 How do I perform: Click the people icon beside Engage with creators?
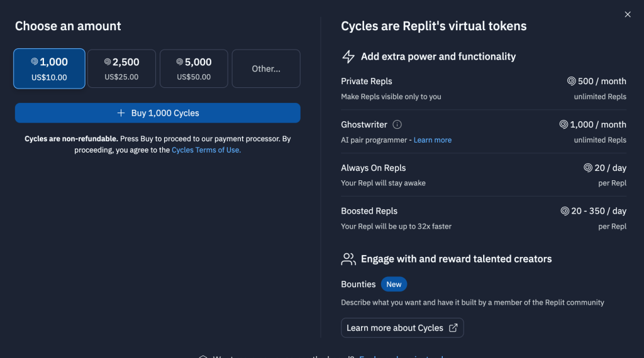(348, 259)
